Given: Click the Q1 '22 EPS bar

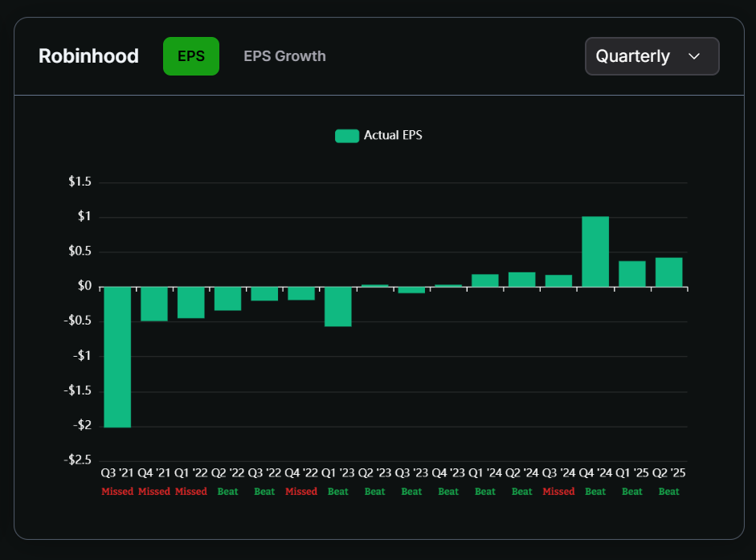Looking at the screenshot, I should pyautogui.click(x=191, y=302).
